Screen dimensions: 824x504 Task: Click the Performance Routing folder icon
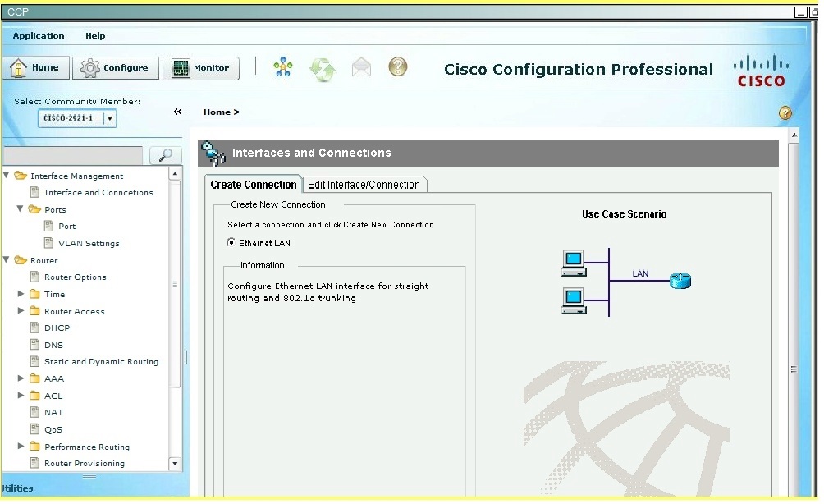pyautogui.click(x=34, y=447)
